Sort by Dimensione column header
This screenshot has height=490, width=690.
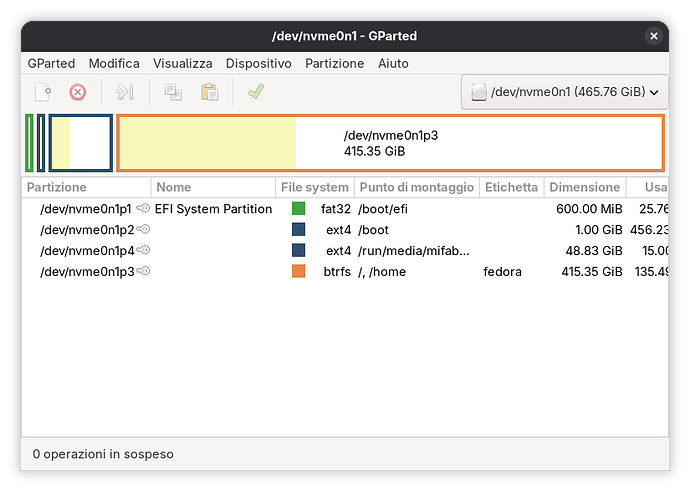pyautogui.click(x=585, y=187)
